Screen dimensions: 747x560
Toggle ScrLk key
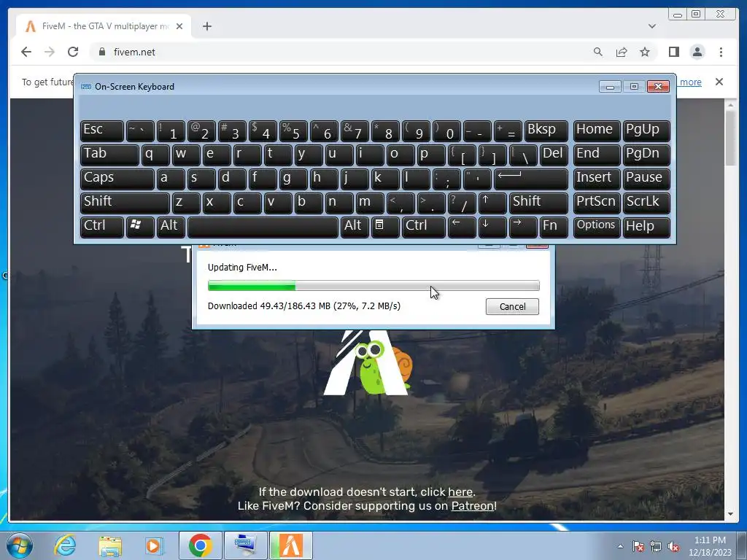coord(646,203)
